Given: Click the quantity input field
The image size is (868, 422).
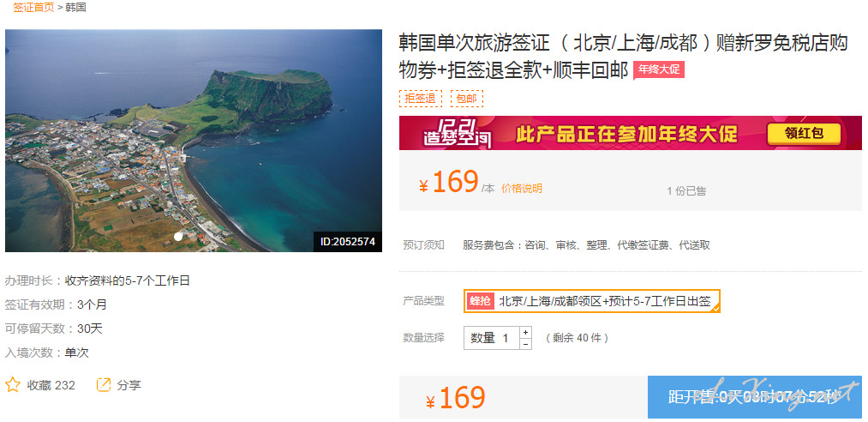Looking at the screenshot, I should [x=492, y=338].
